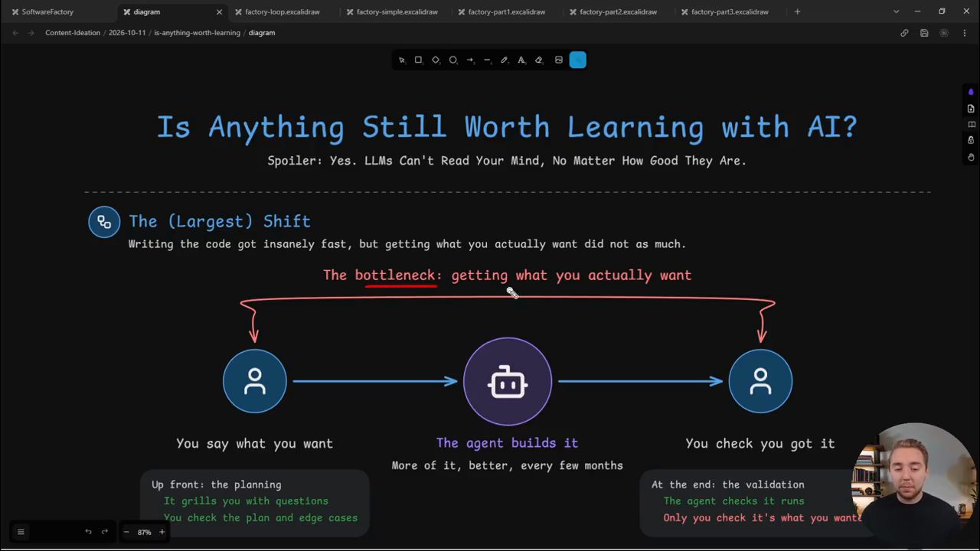The height and width of the screenshot is (551, 980).
Task: Select the Insert image tool
Action: tap(559, 60)
